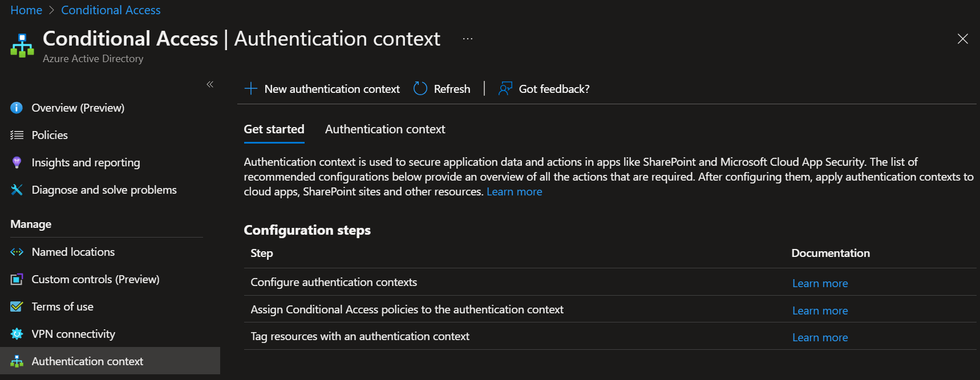The height and width of the screenshot is (380, 980).
Task: Click the Step column header
Action: point(262,254)
